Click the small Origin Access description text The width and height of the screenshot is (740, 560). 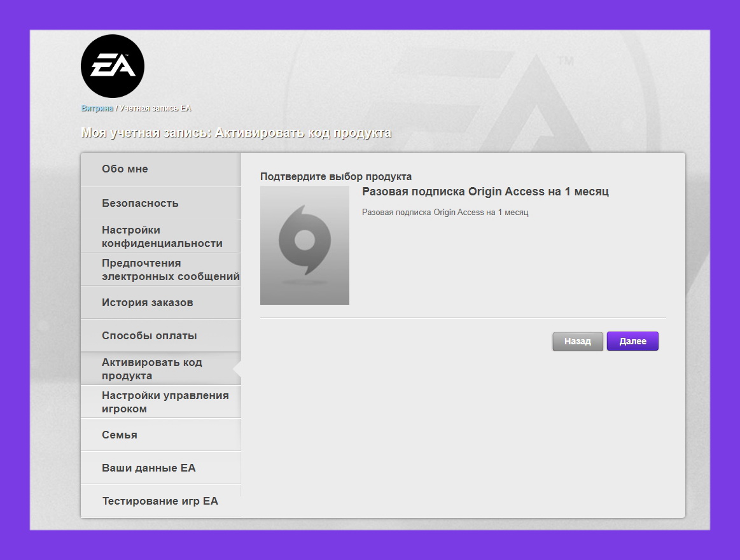pyautogui.click(x=445, y=213)
